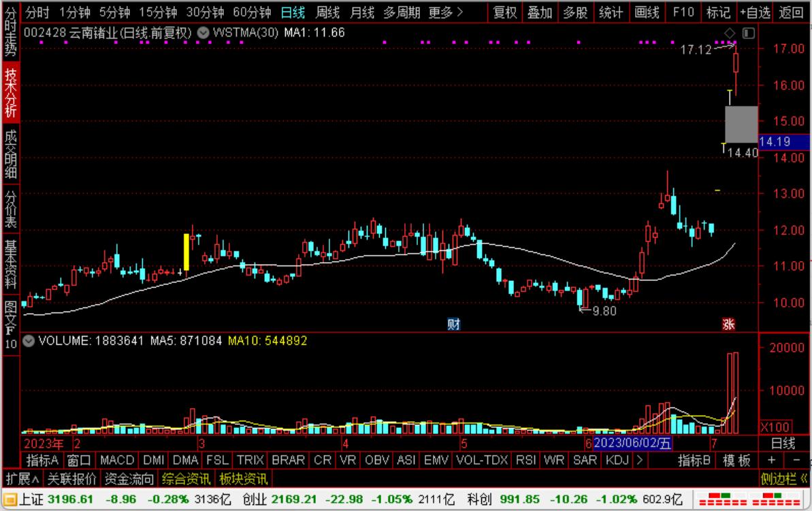Switch to 5分钟 period
The image size is (812, 511).
click(x=114, y=12)
